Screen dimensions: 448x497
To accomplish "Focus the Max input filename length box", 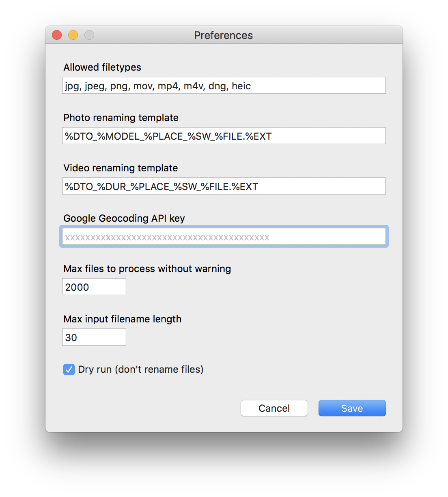I will click(94, 337).
